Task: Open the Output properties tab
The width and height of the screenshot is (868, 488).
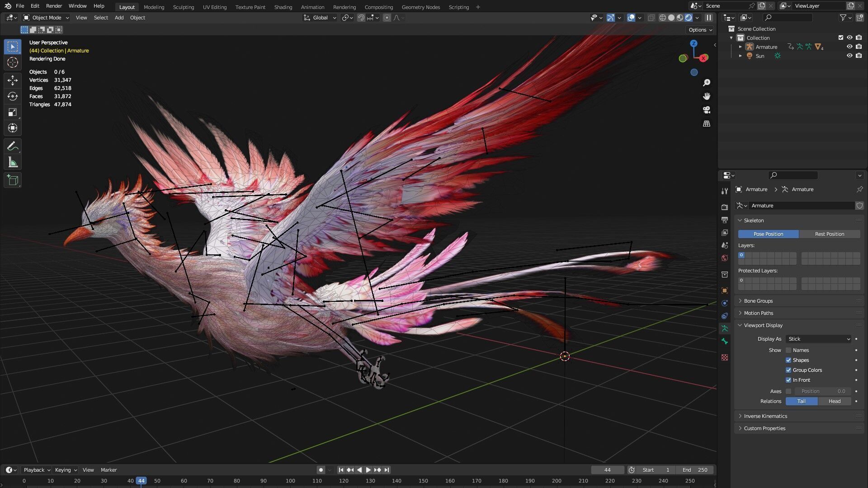Action: pyautogui.click(x=725, y=220)
